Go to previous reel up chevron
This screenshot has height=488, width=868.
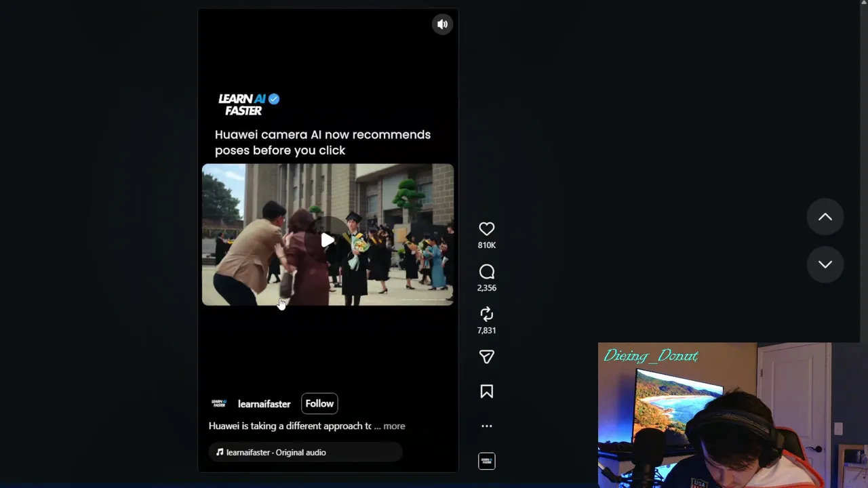825,217
